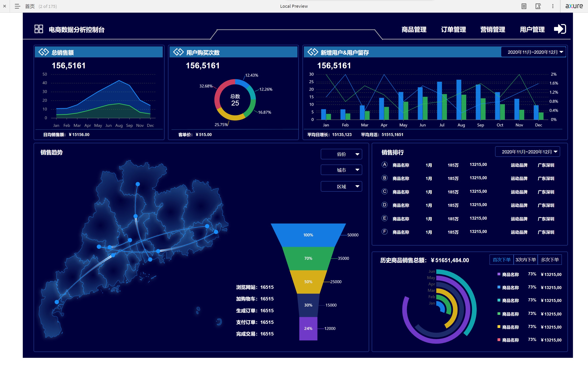The width and height of the screenshot is (588, 392).
Task: Select the circled B rank icon
Action: pos(384,178)
